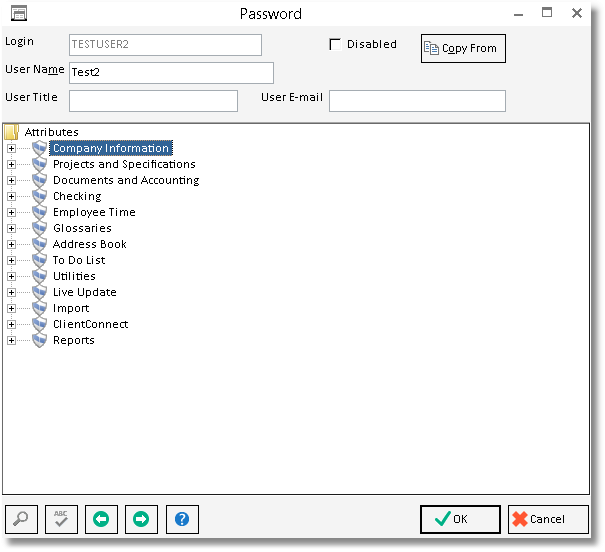Confirm with the OK button
Image resolution: width=605 pixels, height=552 pixels.
pos(460,519)
